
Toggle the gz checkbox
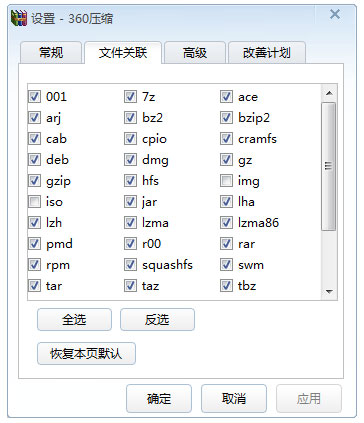tap(226, 160)
